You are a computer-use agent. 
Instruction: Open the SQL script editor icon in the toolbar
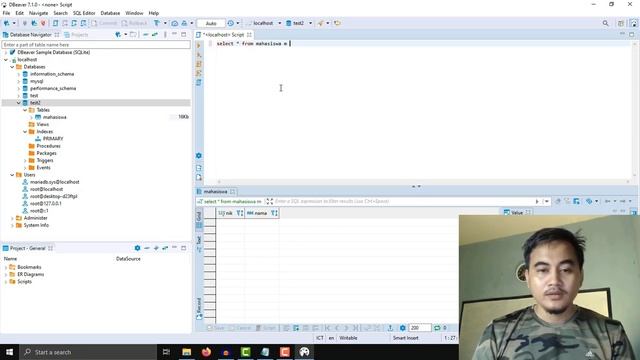pyautogui.click(x=56, y=23)
